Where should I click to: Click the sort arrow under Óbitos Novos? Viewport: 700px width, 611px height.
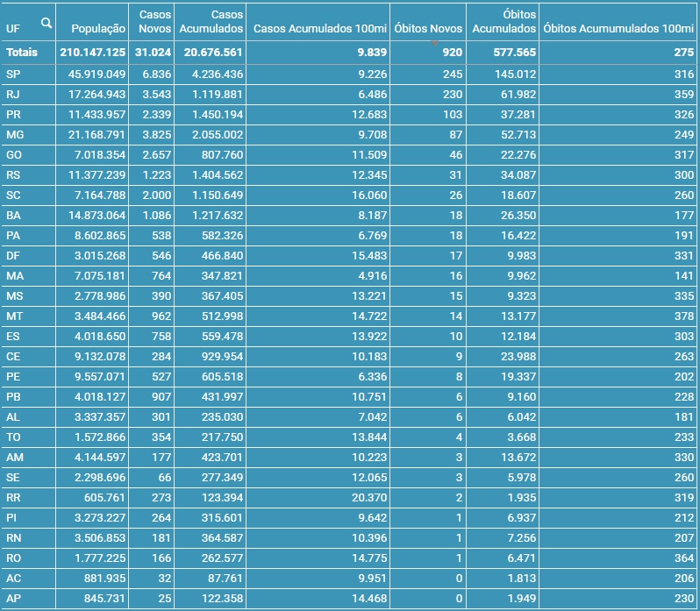[x=433, y=42]
